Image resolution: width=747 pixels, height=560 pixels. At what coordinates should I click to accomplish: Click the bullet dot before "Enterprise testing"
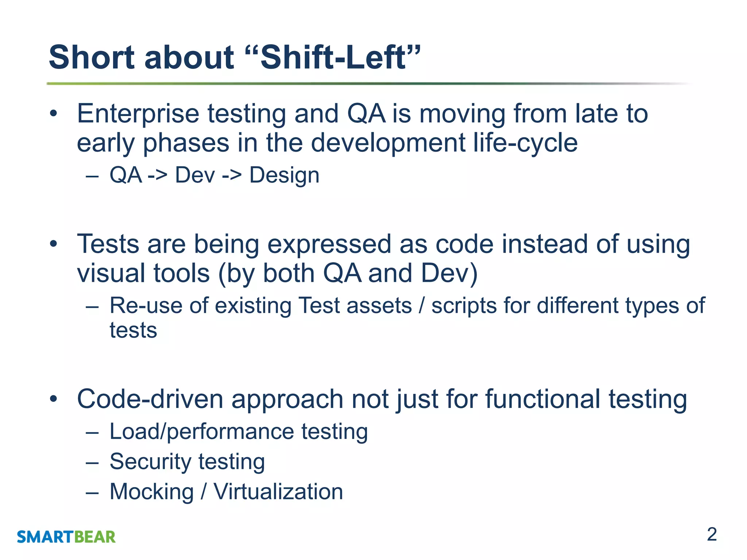click(x=54, y=114)
